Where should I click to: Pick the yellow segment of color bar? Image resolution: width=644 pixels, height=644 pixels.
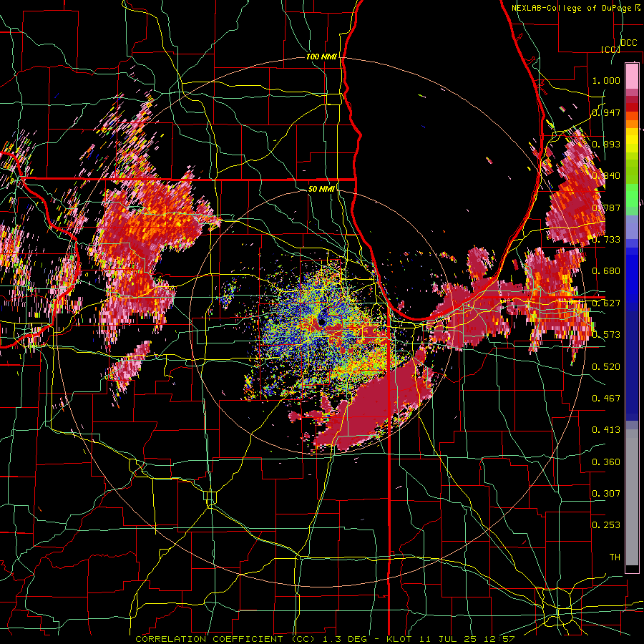632,141
